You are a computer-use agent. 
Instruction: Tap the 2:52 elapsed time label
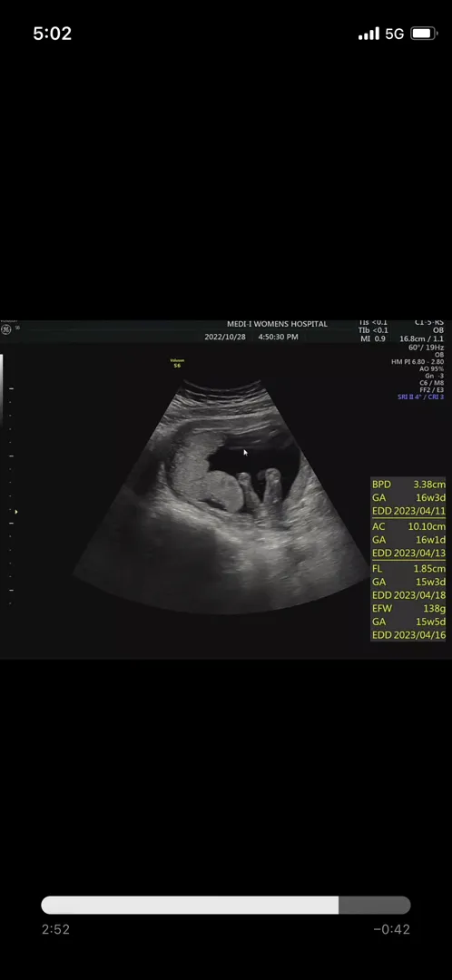point(55,929)
